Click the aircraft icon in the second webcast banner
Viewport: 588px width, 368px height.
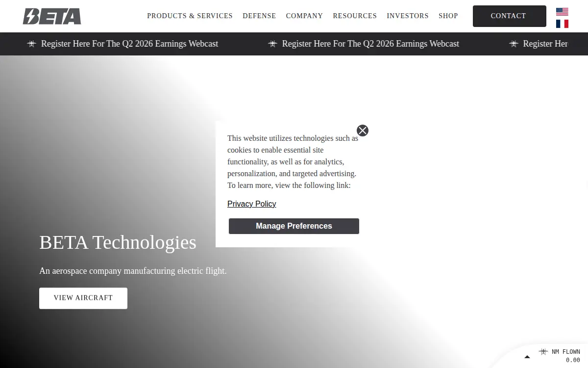pos(272,44)
